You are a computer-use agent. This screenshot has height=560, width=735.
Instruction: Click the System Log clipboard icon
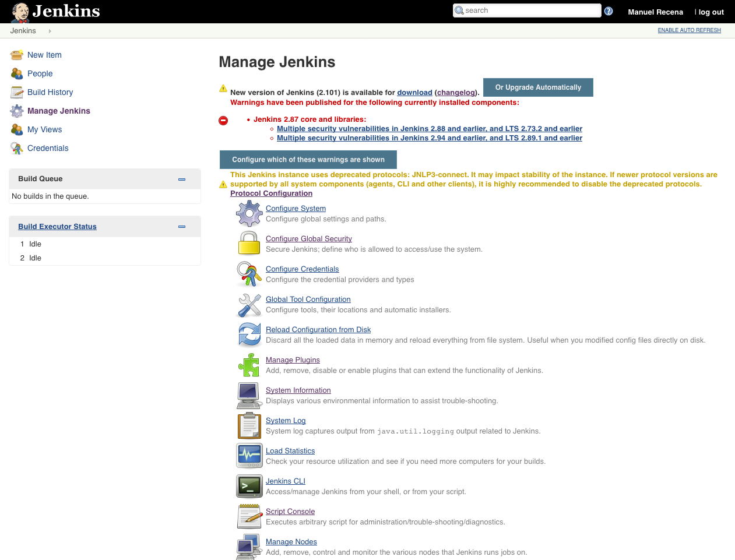tap(249, 425)
